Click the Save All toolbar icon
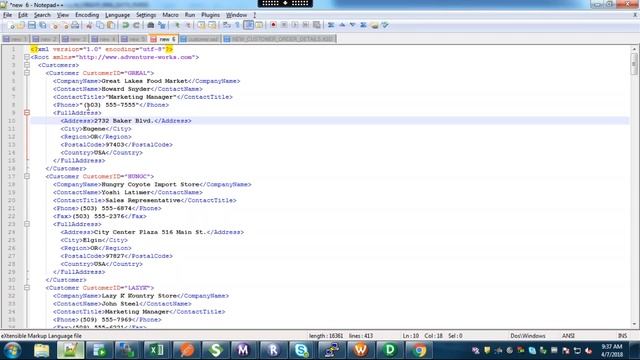 click(42, 25)
